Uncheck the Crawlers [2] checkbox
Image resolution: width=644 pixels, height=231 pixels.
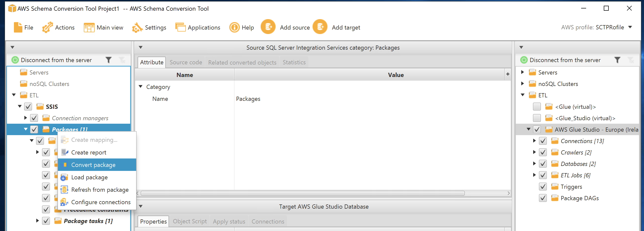[x=543, y=152]
